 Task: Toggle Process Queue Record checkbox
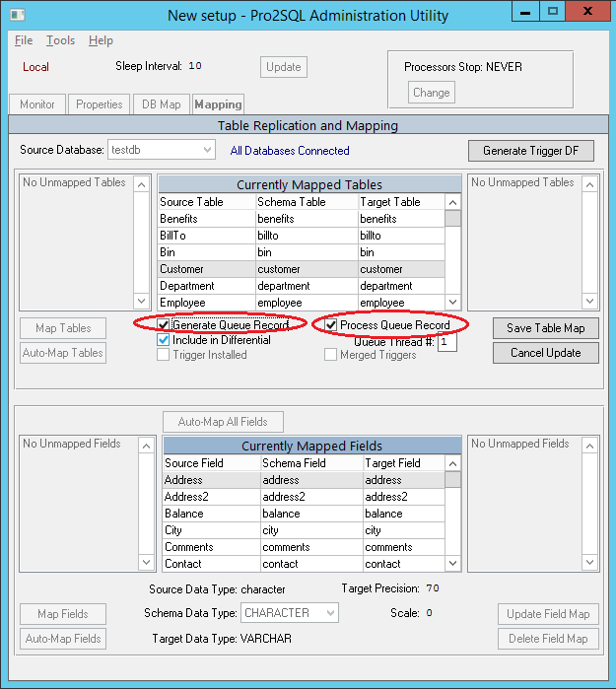tap(331, 325)
